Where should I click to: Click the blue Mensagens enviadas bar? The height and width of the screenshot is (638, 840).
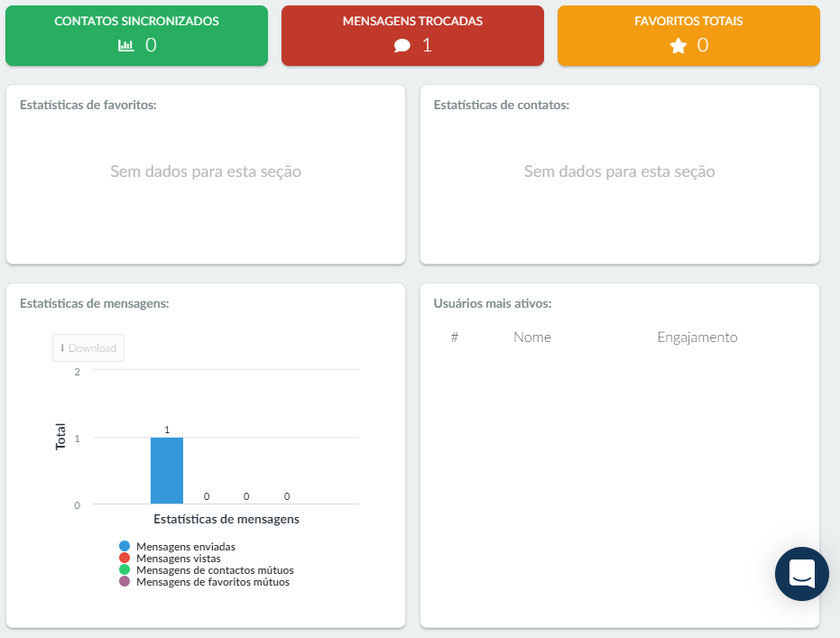(167, 470)
